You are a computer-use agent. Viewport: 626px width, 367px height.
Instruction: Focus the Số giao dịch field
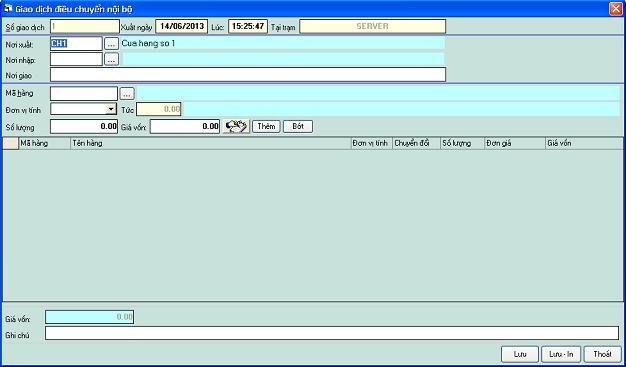[85, 27]
